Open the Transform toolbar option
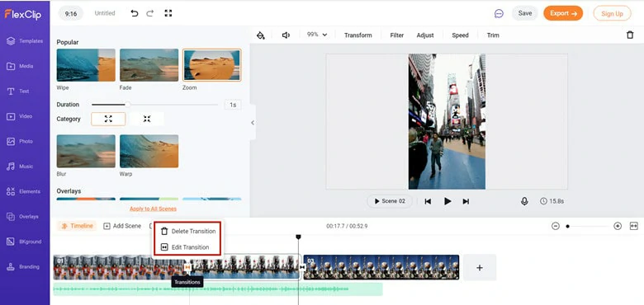The height and width of the screenshot is (305, 644). coord(358,35)
